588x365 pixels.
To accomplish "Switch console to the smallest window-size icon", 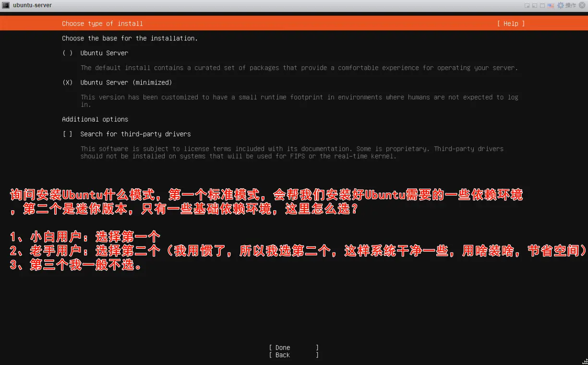I will 527,5.
